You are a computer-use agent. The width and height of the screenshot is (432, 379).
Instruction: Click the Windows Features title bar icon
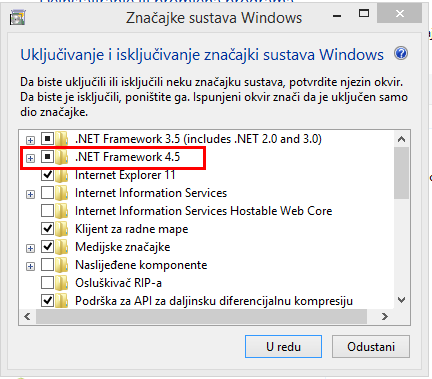tap(18, 18)
